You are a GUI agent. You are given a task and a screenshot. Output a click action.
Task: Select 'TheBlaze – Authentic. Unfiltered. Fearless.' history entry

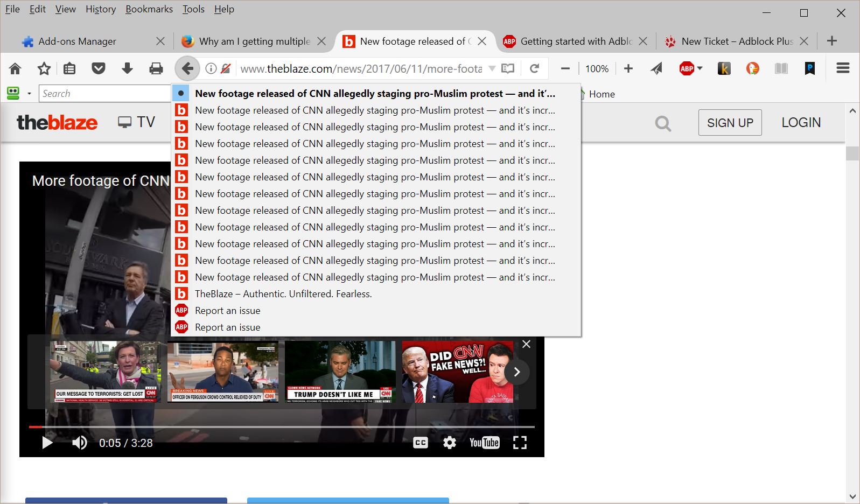(376, 293)
